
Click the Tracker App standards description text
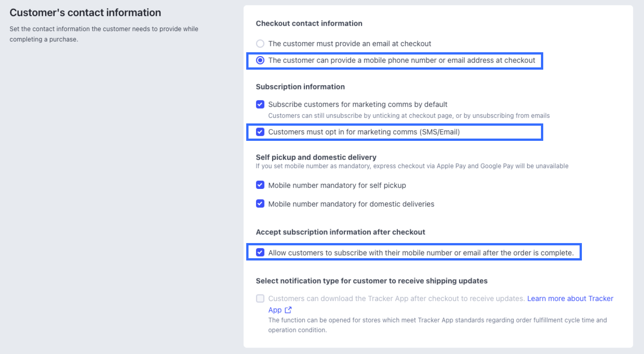[438, 325]
